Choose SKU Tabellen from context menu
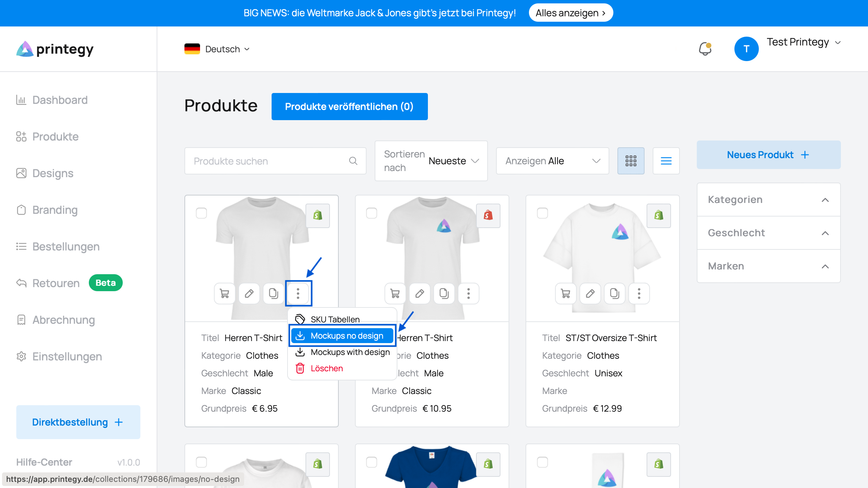868x488 pixels. coord(342,319)
